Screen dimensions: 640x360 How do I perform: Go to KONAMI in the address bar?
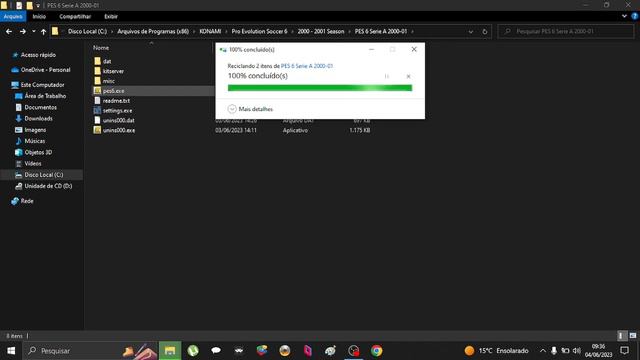point(210,31)
